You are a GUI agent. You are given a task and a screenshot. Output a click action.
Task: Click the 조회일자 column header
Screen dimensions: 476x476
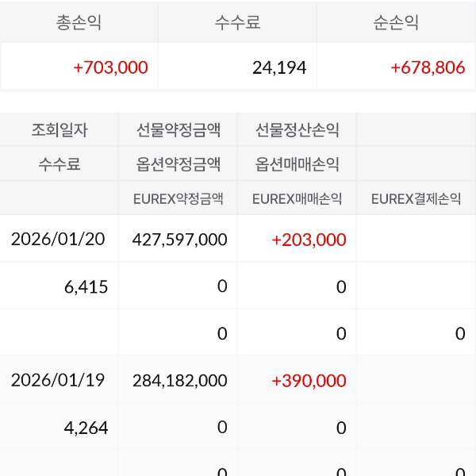pos(59,129)
